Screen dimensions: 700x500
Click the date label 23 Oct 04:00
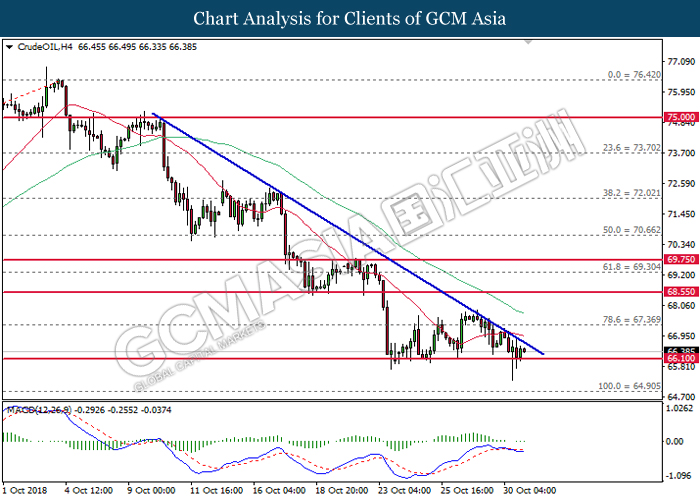click(x=404, y=490)
